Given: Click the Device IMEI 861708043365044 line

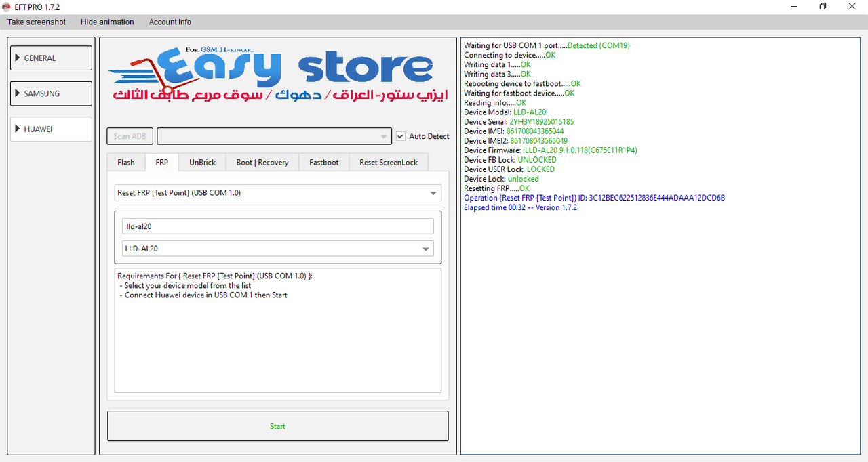Looking at the screenshot, I should tap(513, 131).
